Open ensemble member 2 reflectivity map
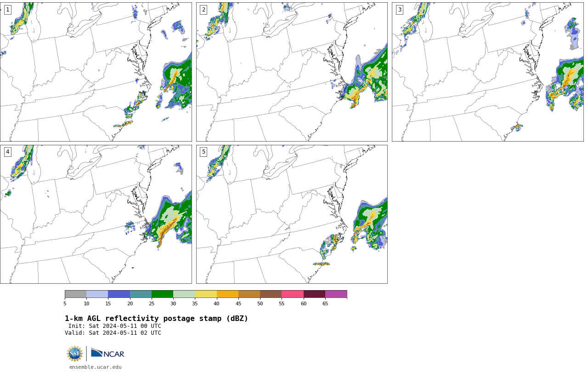The width and height of the screenshot is (588, 372). tap(292, 72)
